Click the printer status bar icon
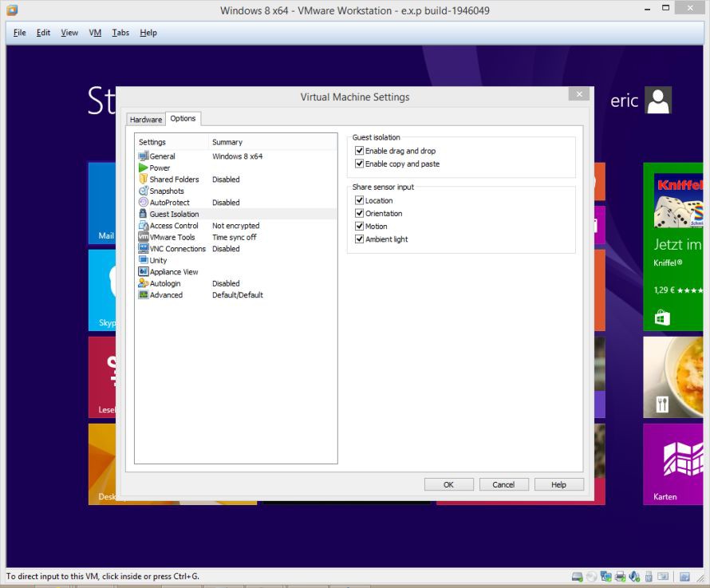710x588 pixels. (621, 577)
